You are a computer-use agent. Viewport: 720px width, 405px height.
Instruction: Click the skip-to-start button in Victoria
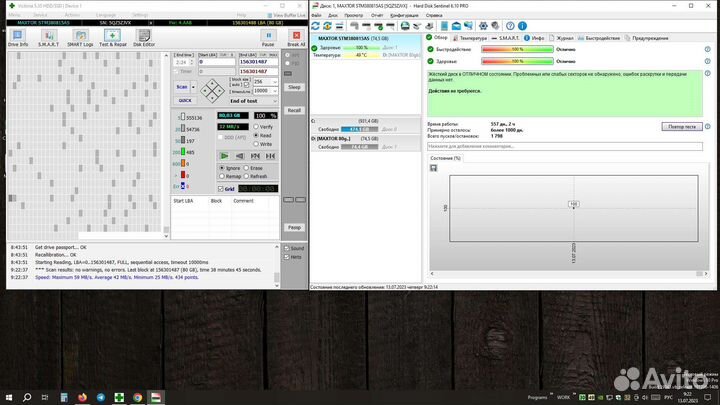255,156
